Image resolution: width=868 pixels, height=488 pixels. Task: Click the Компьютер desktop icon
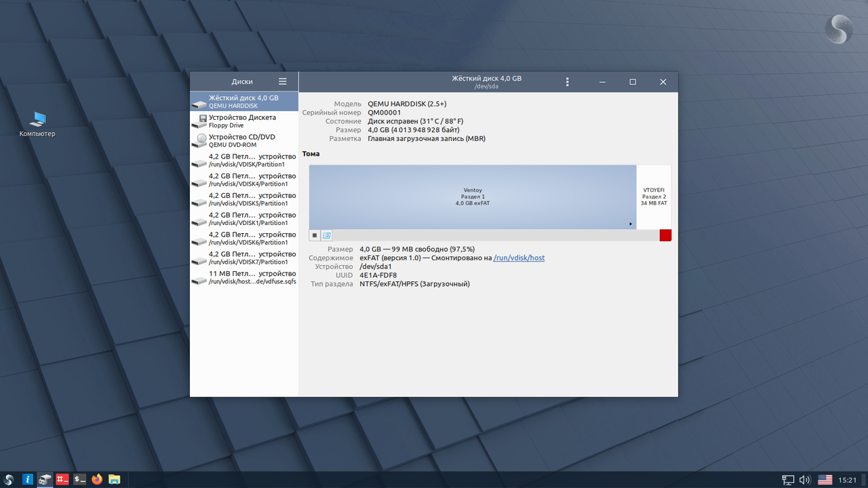(37, 125)
